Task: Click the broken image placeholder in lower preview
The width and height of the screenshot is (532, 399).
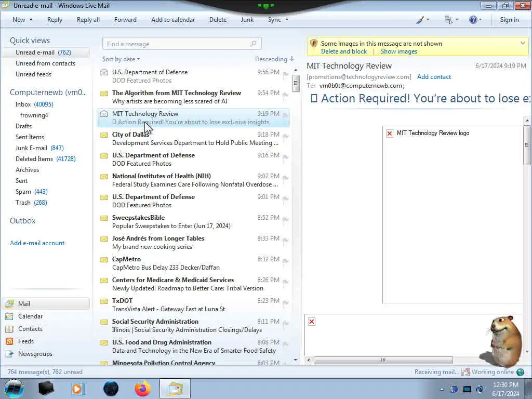Action: tap(312, 321)
